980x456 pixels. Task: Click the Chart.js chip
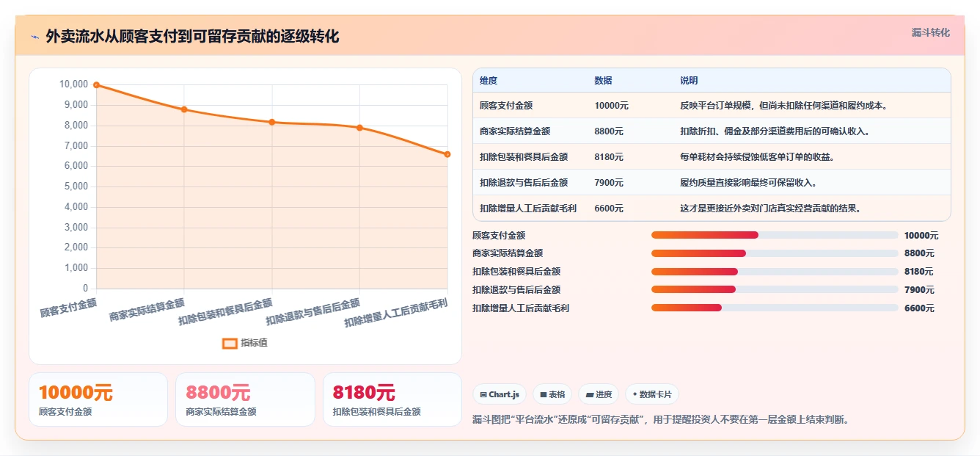pos(499,394)
